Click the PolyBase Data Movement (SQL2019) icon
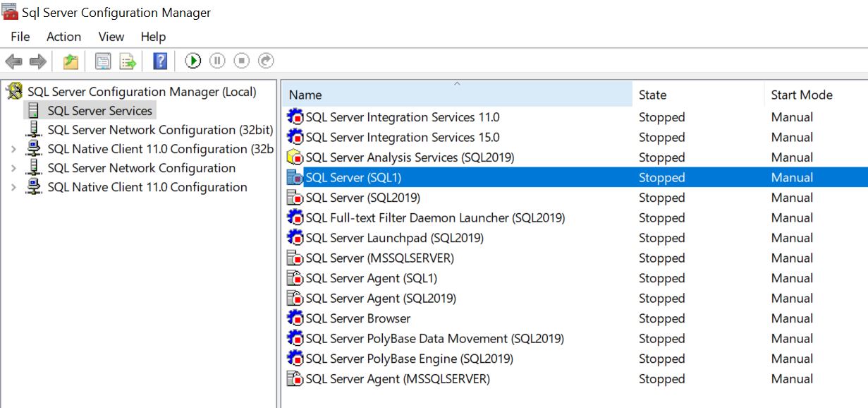The width and height of the screenshot is (868, 408). tap(295, 339)
